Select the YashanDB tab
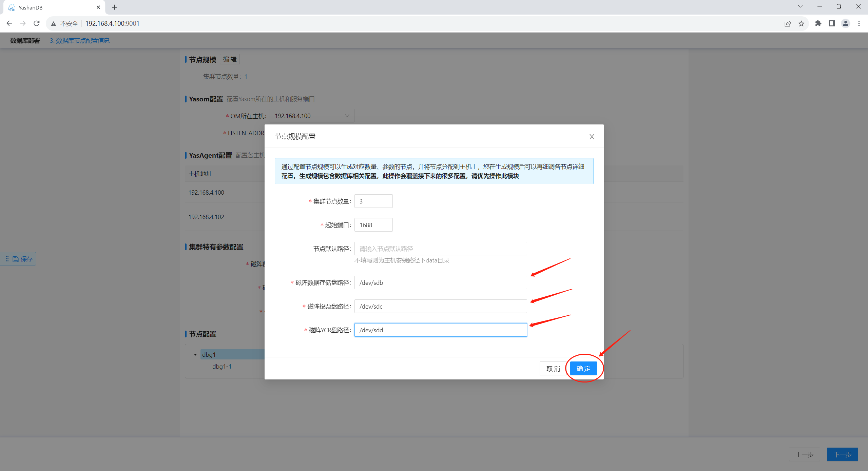868x471 pixels. pyautogui.click(x=54, y=7)
